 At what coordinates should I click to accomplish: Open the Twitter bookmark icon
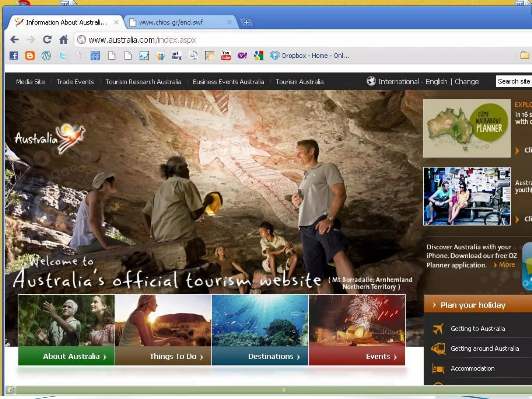(63, 56)
